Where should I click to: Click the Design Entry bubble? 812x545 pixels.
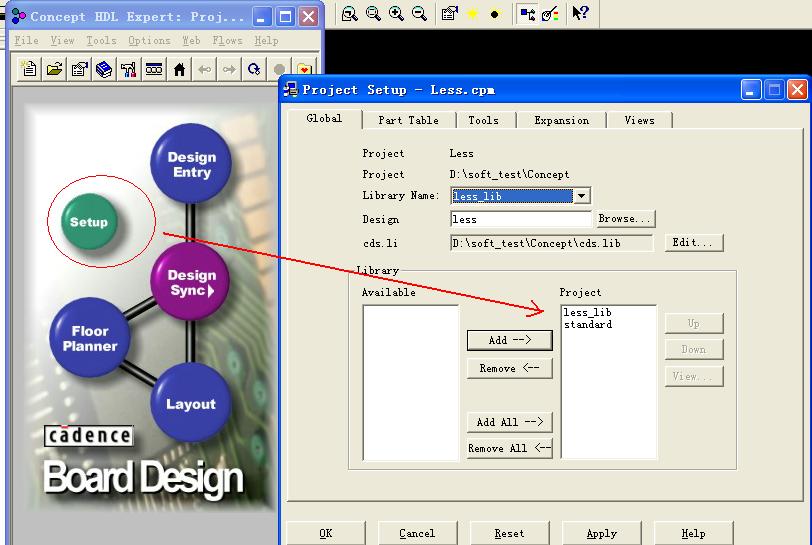(191, 164)
